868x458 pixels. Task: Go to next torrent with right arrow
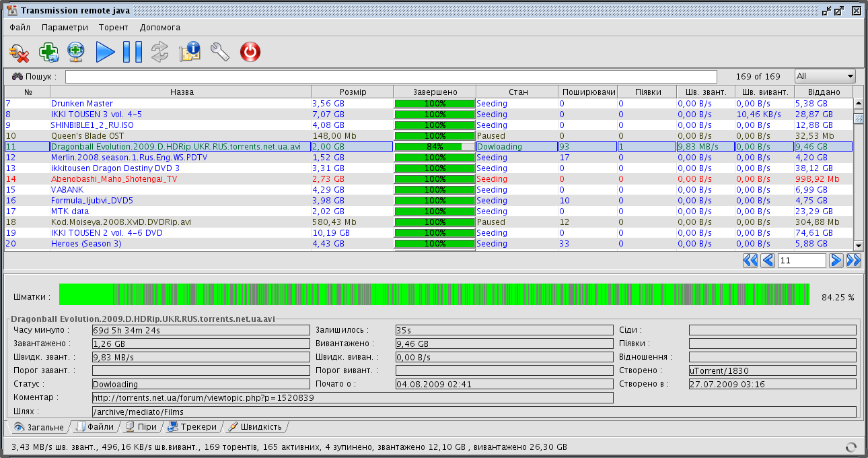pos(836,261)
